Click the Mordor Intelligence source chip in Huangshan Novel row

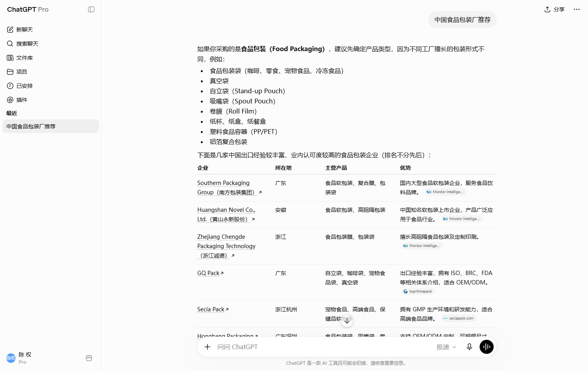tap(461, 219)
